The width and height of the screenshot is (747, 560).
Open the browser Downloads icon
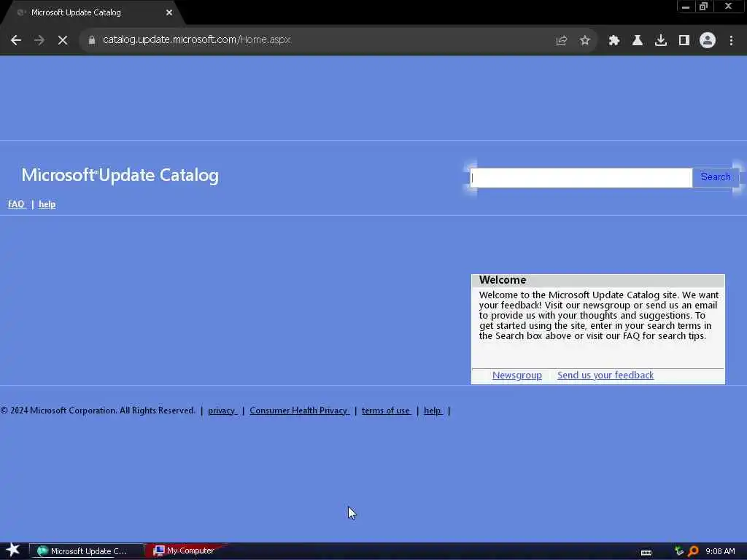tap(661, 41)
